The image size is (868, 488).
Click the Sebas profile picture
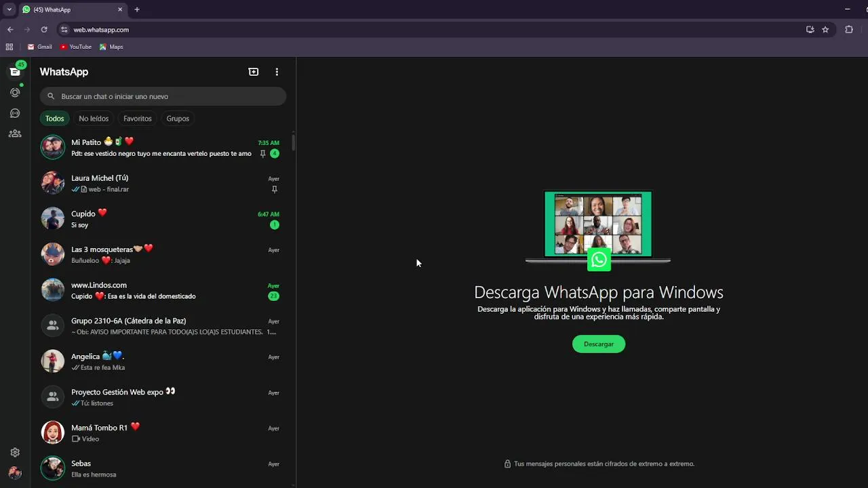click(x=53, y=468)
